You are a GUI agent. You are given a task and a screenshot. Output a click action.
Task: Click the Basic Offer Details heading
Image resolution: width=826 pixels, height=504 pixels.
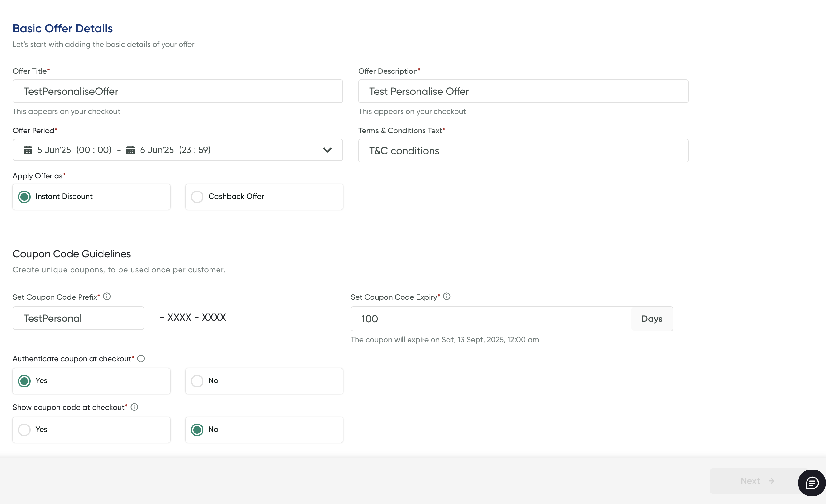point(63,28)
